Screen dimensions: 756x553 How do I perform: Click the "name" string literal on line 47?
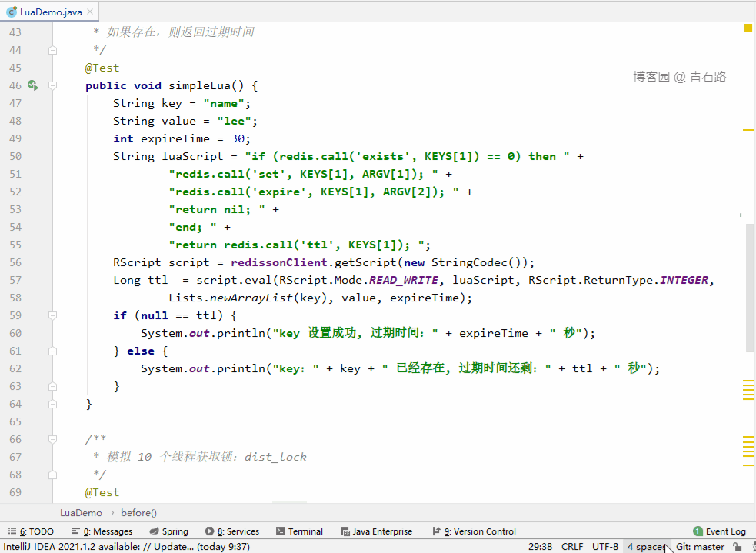tap(224, 103)
